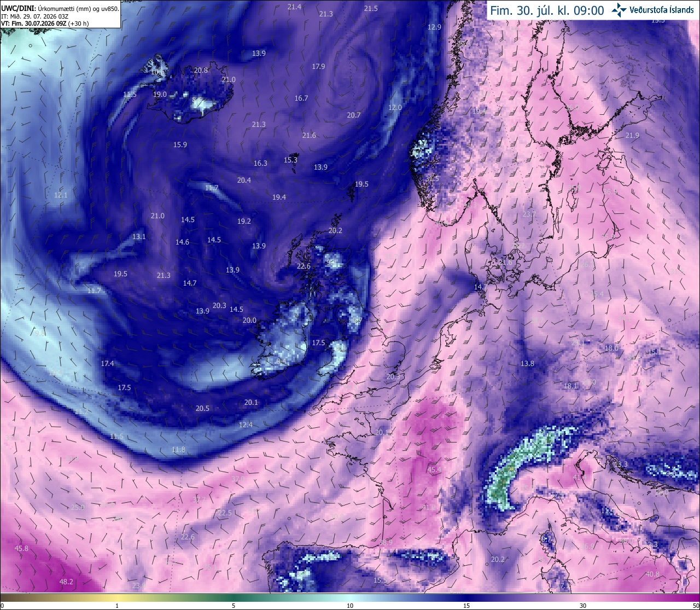Click the 10 mark on the color scale

click(x=350, y=606)
